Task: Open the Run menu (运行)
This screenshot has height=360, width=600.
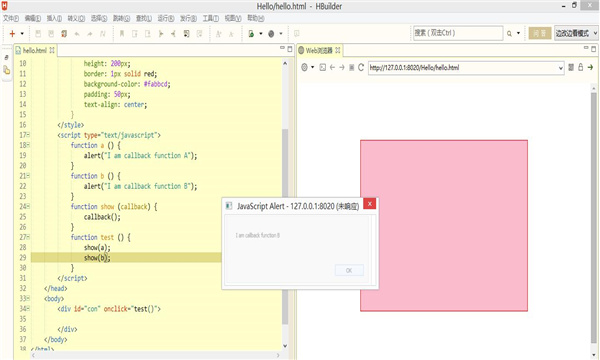Action: coord(166,18)
